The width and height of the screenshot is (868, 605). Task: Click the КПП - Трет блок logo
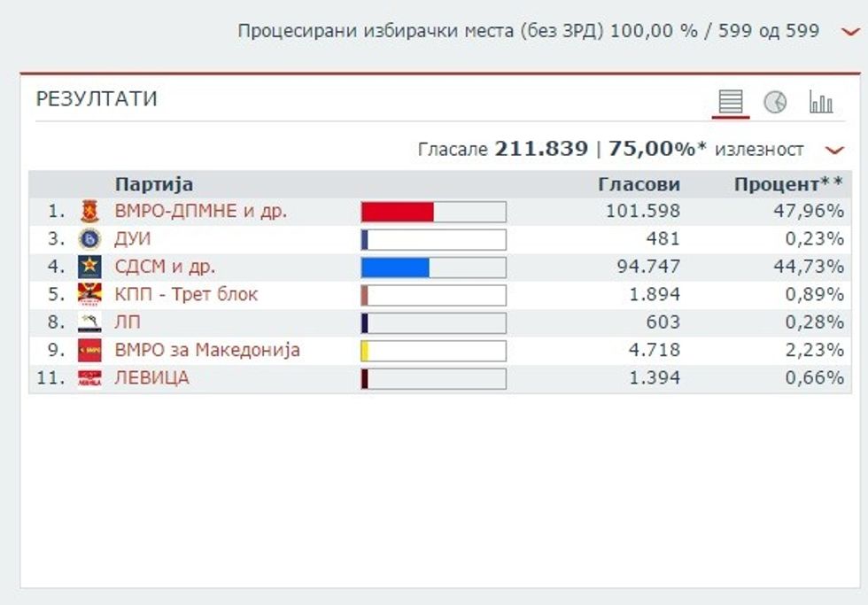(89, 294)
